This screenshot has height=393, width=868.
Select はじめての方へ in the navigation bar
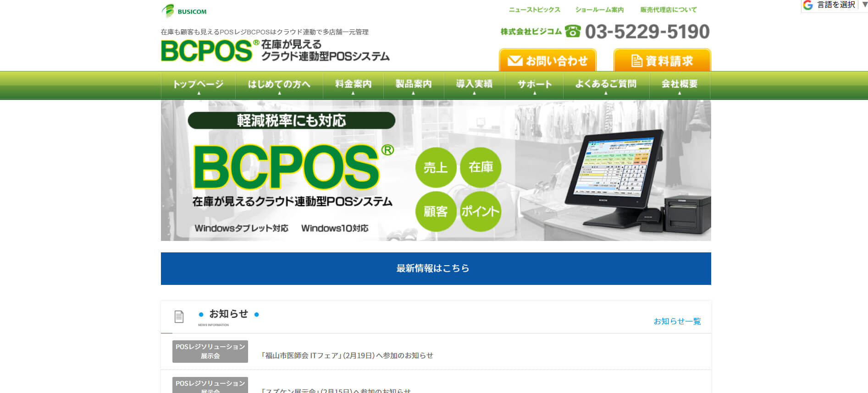click(279, 85)
